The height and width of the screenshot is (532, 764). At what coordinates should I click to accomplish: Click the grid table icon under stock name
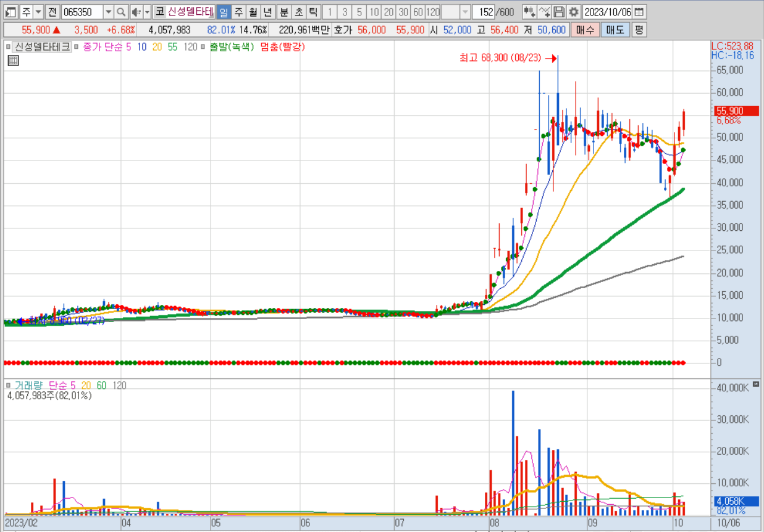tap(13, 60)
